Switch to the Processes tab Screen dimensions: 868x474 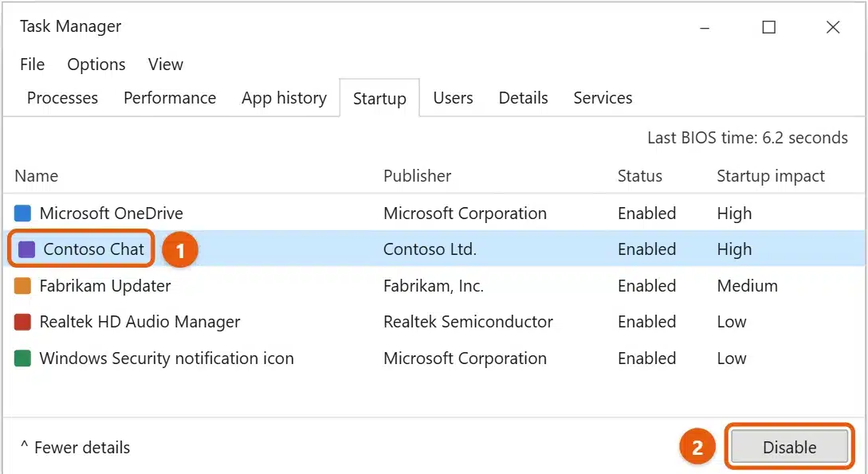coord(62,98)
